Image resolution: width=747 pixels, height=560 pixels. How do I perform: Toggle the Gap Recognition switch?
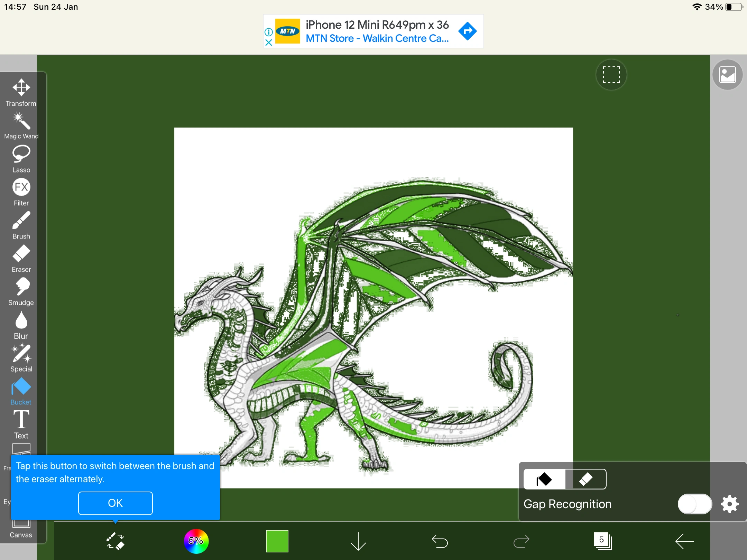pyautogui.click(x=694, y=504)
